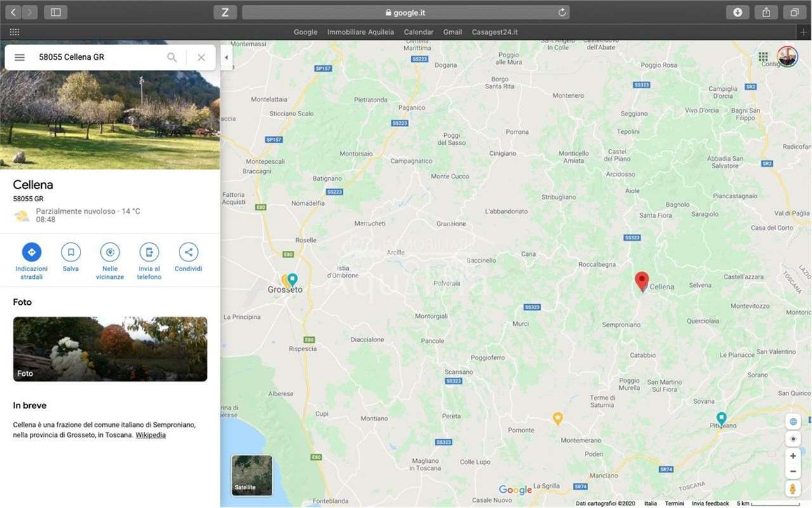Toggle the globe view button
The height and width of the screenshot is (508, 812).
792,422
